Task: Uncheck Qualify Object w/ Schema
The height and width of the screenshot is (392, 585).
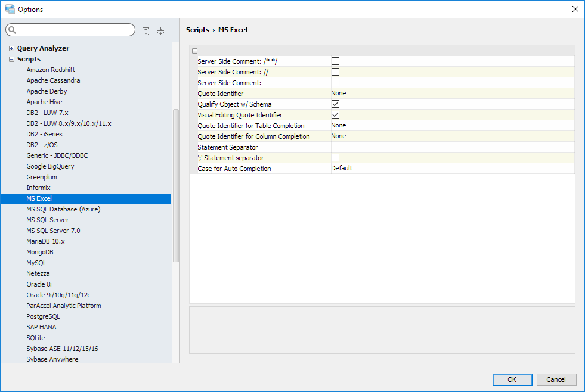Action: 335,104
